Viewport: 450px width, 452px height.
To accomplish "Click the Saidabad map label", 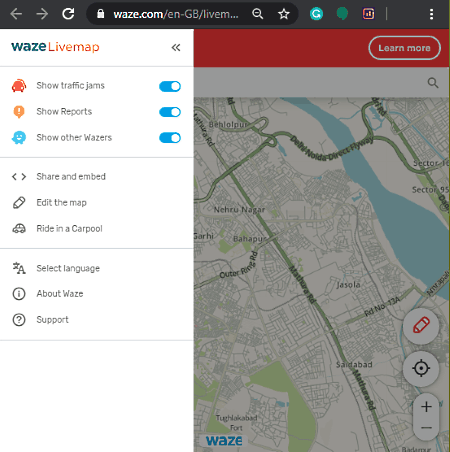I will click(x=354, y=365).
